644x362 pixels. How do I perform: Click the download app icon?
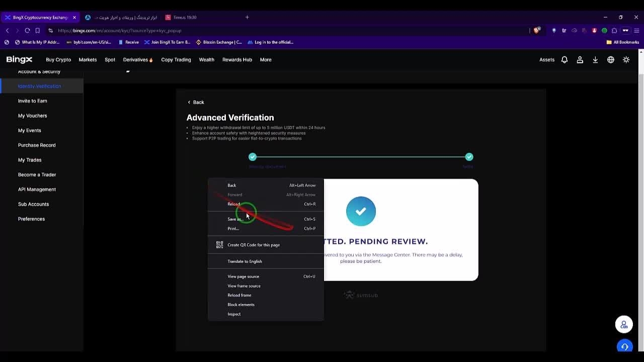click(595, 60)
